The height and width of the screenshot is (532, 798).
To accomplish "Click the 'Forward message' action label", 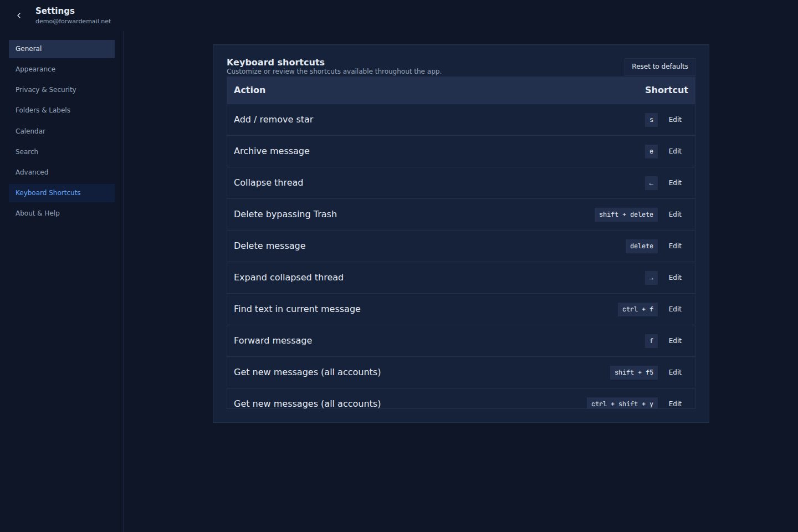I will pyautogui.click(x=273, y=341).
